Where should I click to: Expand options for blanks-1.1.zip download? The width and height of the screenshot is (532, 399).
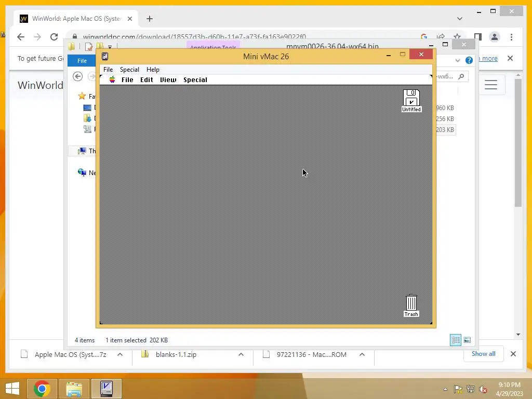click(241, 354)
